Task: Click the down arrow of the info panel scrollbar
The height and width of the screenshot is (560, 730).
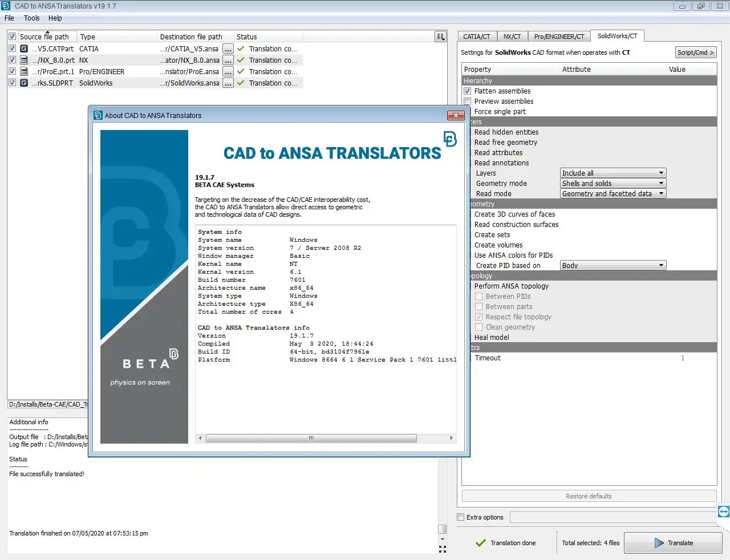Action: click(x=443, y=539)
